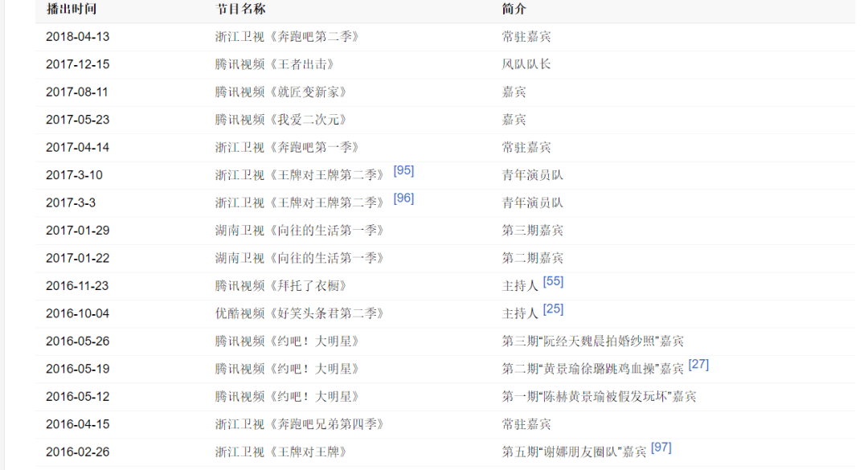
Task: Click citation [25] beside 主持人
Action: coord(553,309)
